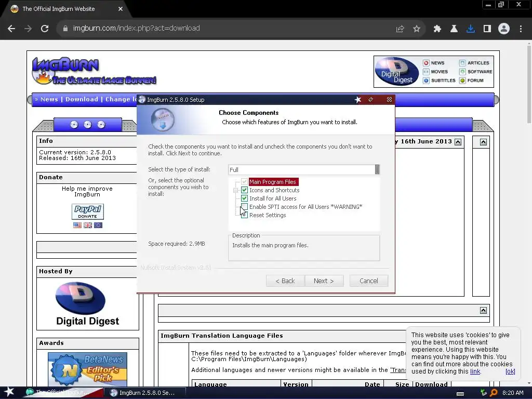532x399 pixels.
Task: Toggle Reset Settings checkbox
Action: pyautogui.click(x=244, y=215)
